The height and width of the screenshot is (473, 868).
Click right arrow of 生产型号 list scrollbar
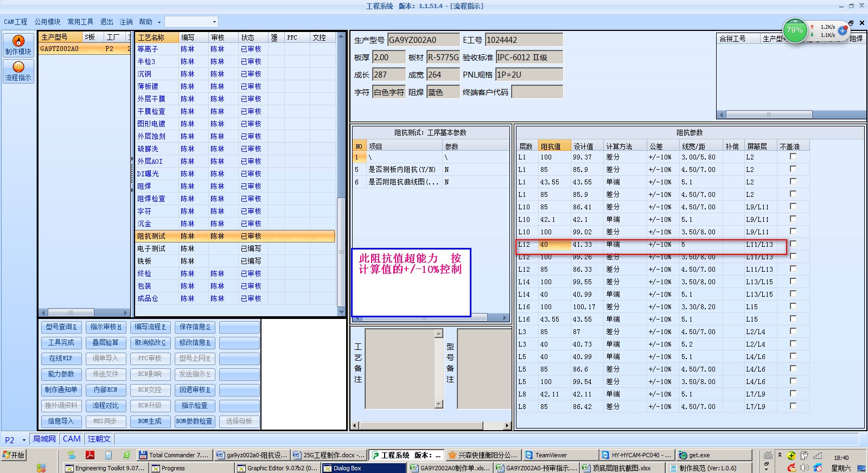(x=126, y=312)
